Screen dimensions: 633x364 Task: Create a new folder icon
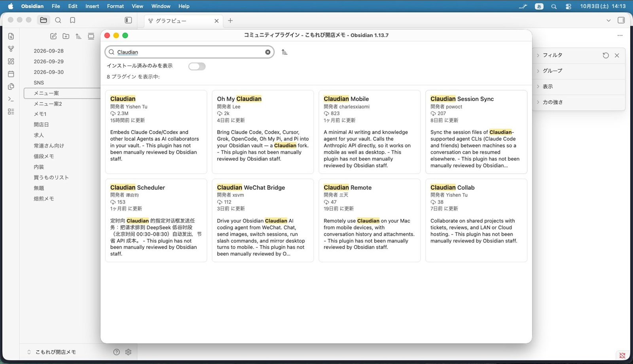[66, 36]
